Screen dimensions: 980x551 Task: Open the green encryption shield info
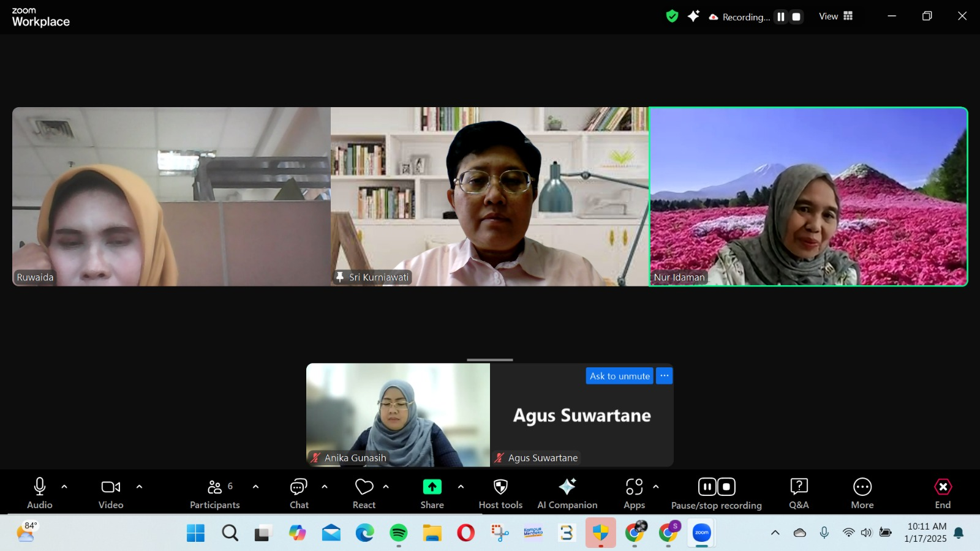[672, 17]
